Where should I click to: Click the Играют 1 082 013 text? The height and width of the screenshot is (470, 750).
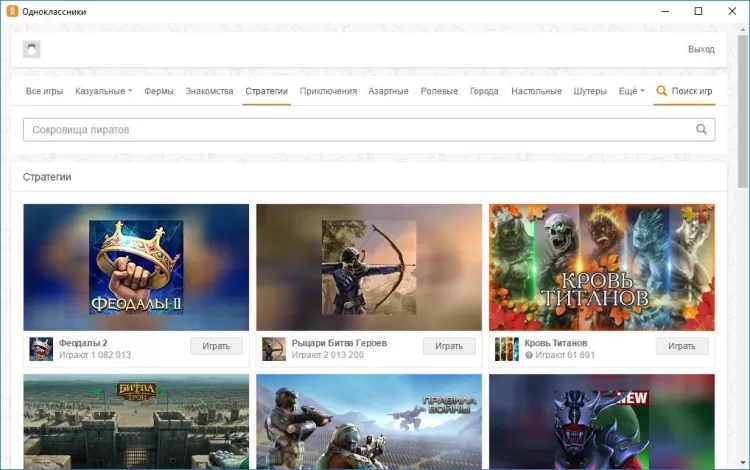click(95, 355)
